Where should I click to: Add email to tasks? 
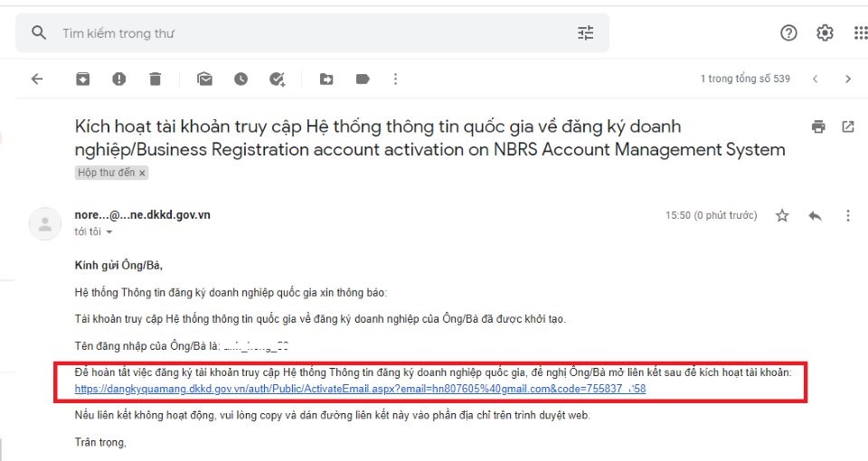(278, 80)
